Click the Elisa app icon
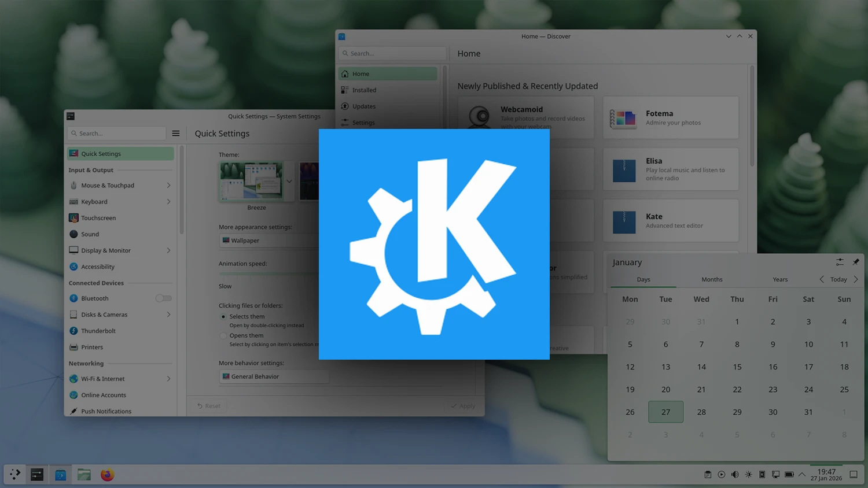Screen dimensions: 868x488 [x=624, y=171]
